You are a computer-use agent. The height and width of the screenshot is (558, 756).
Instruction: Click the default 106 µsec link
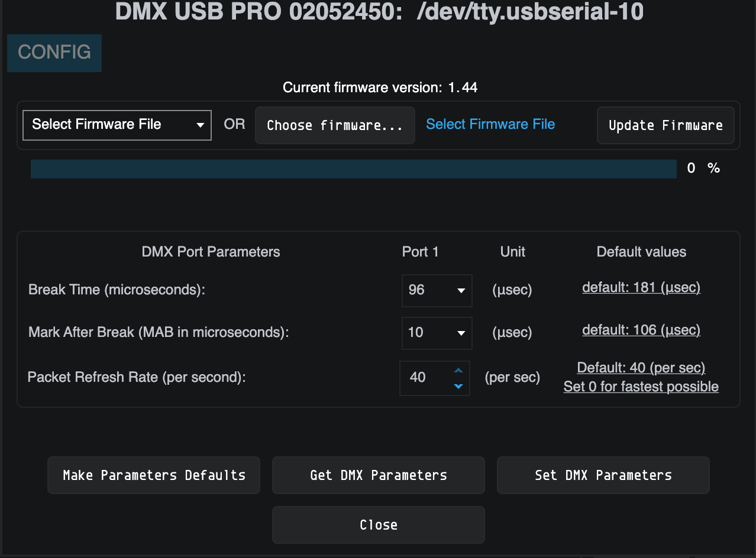pyautogui.click(x=641, y=330)
